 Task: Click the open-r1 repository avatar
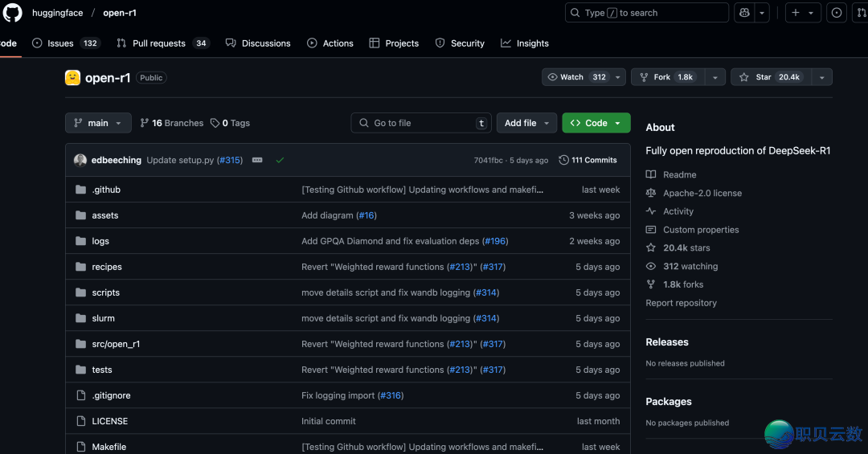72,77
